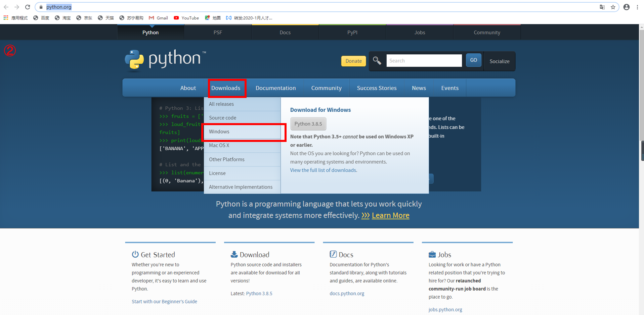Click the Download for Windows heading
The height and width of the screenshot is (315, 644).
click(320, 110)
